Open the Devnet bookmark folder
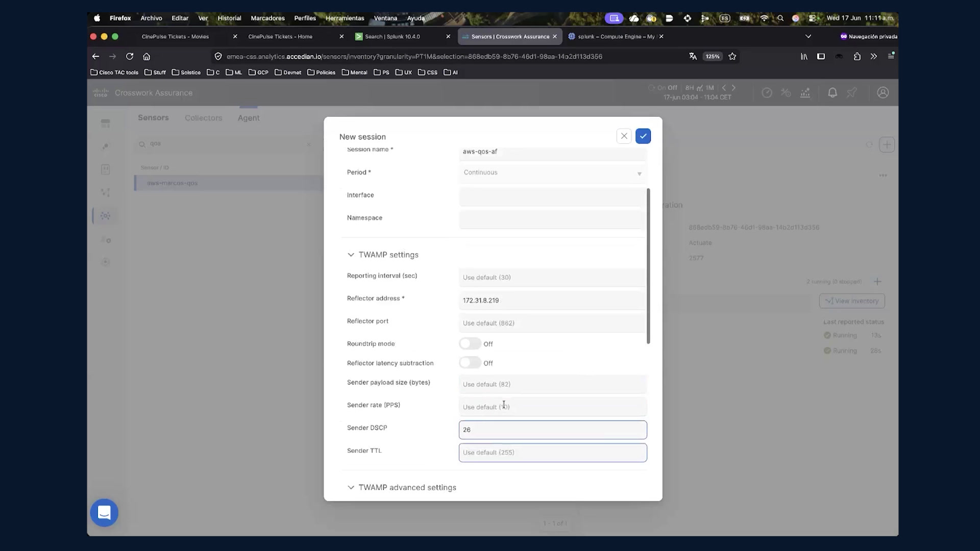 click(288, 72)
